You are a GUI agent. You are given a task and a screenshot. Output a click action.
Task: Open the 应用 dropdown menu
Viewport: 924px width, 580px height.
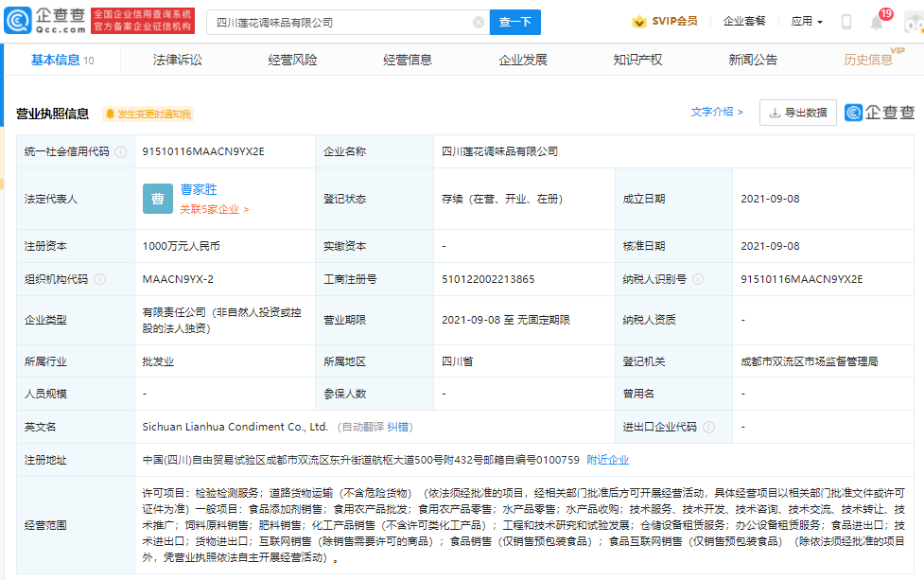tap(807, 22)
